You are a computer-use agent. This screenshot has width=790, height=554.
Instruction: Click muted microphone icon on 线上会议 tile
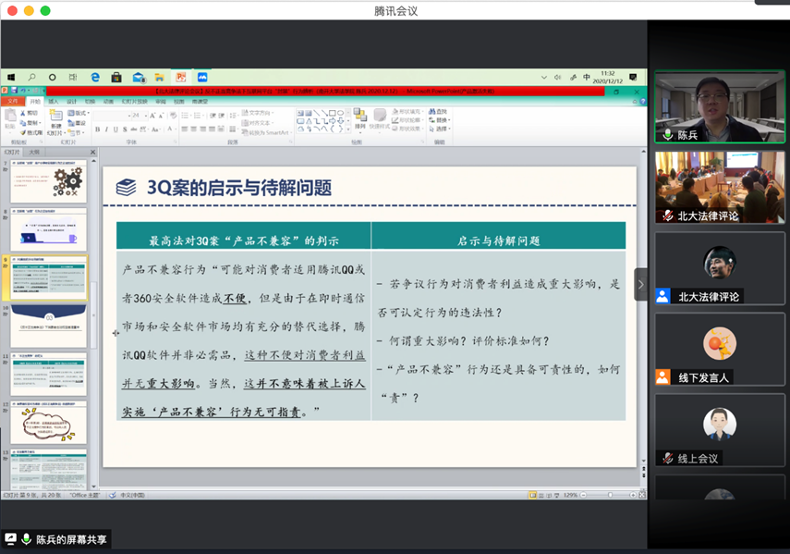(x=667, y=458)
